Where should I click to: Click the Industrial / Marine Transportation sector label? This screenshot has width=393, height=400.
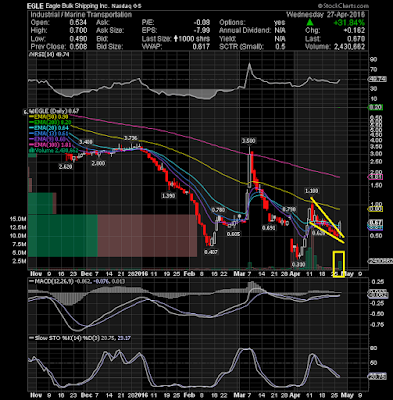(81, 14)
